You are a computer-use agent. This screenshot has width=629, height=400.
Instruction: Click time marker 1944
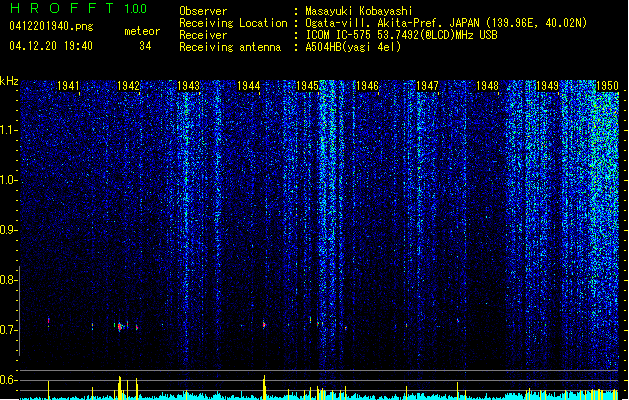click(248, 86)
